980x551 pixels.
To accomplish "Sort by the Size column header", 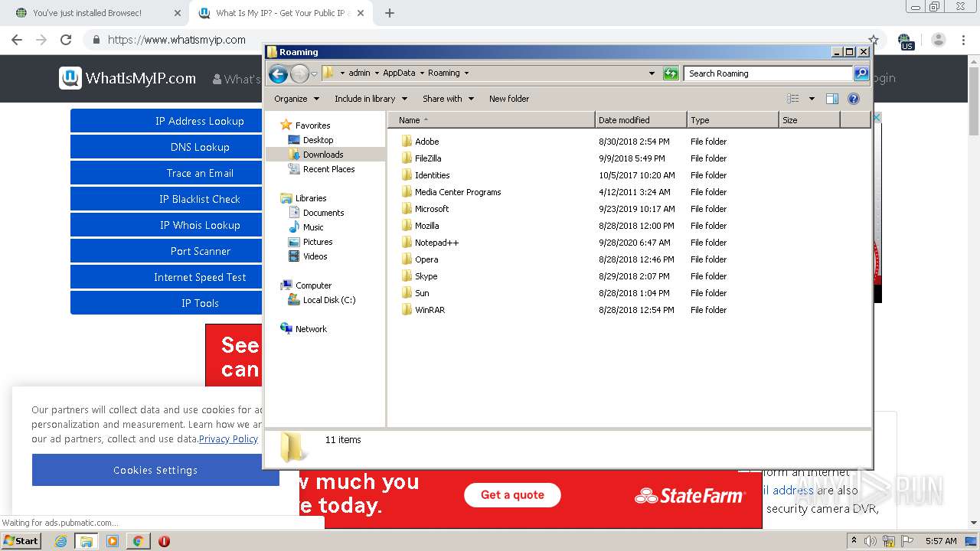I will (809, 120).
